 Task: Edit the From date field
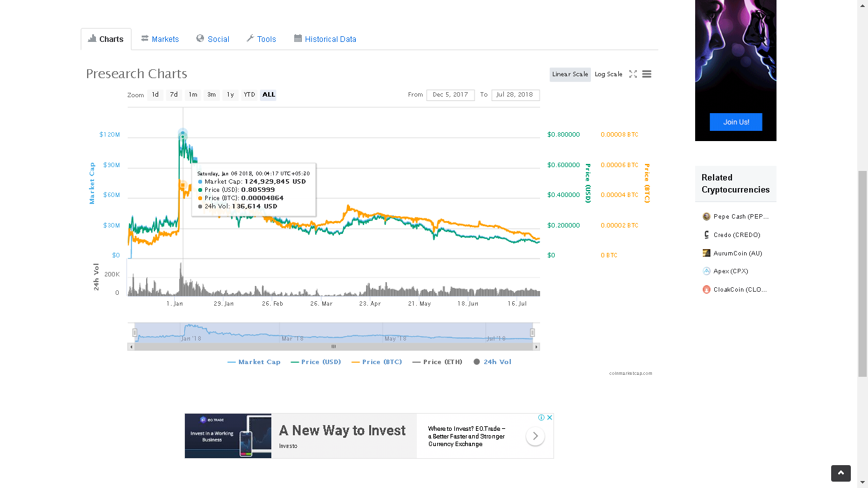451,95
